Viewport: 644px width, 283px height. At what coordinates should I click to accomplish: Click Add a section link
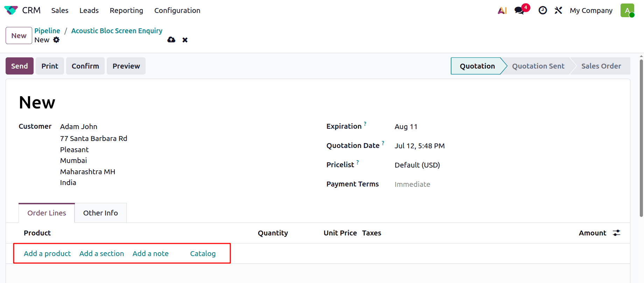pos(101,254)
